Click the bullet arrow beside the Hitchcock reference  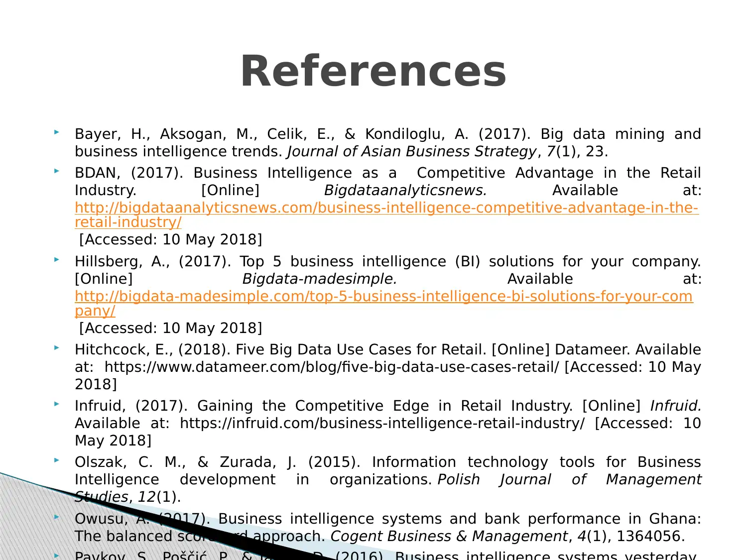[57, 348]
